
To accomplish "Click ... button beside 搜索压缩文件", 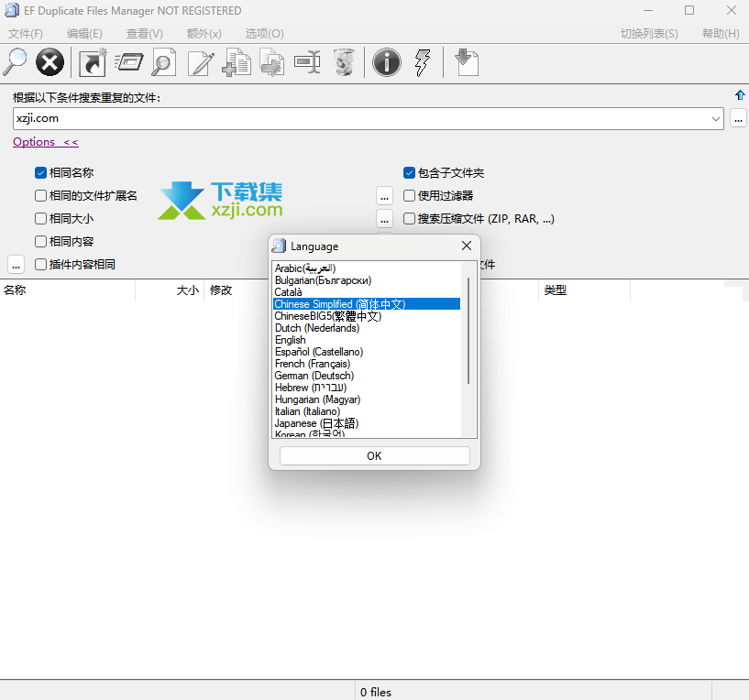I will [x=384, y=219].
